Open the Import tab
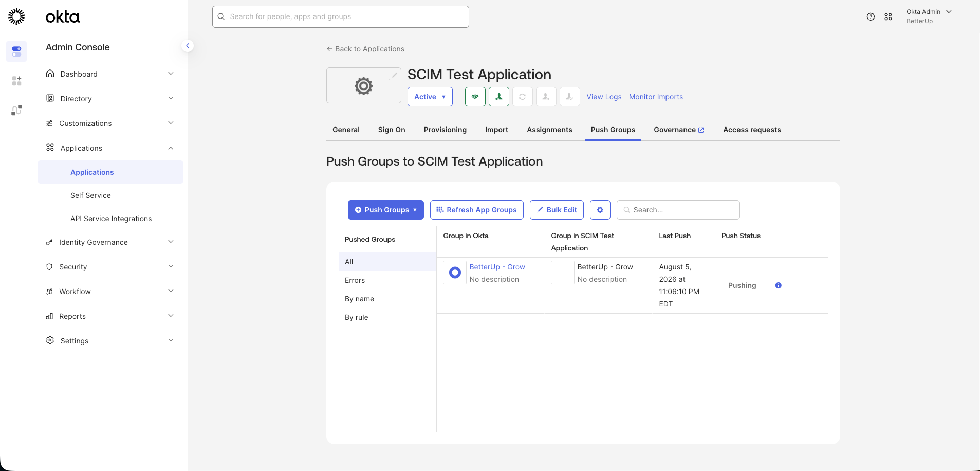The image size is (980, 471). (x=496, y=130)
